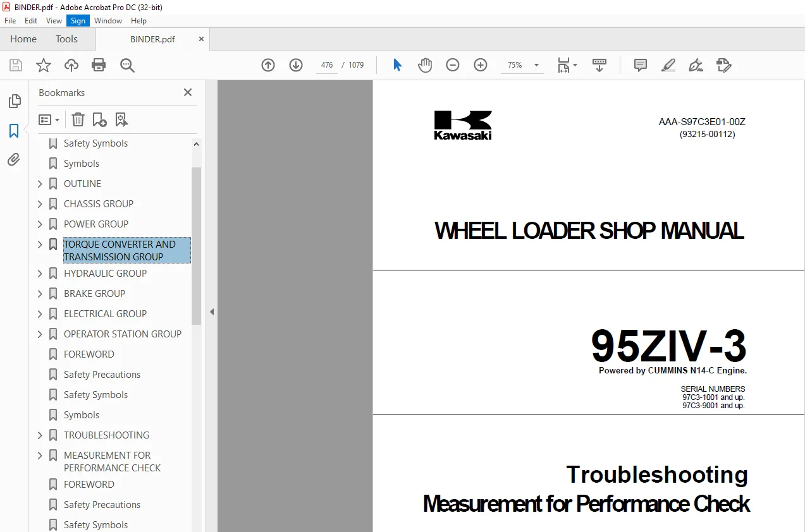Select the highlight text pen tool
805x532 pixels.
pyautogui.click(x=668, y=65)
